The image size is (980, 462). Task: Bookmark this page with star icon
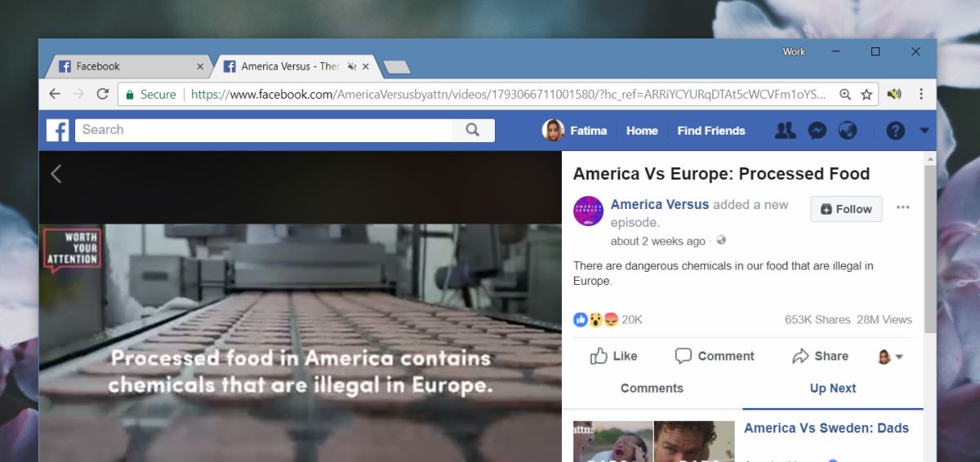866,95
